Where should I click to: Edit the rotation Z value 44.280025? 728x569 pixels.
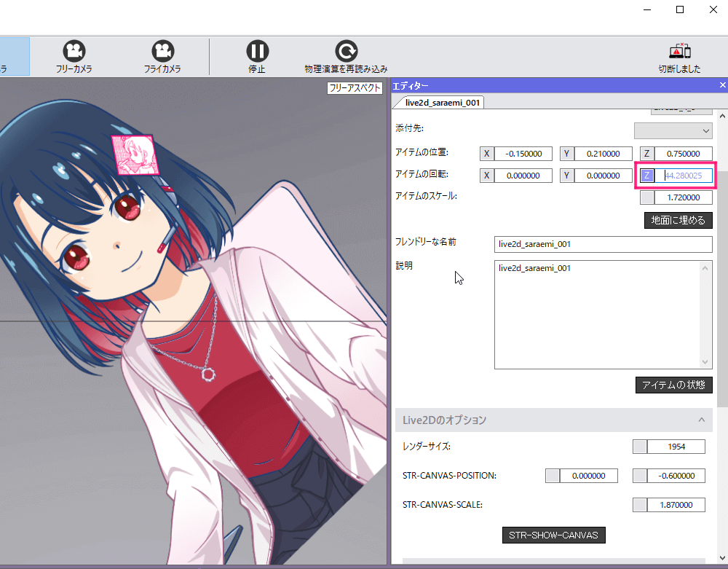click(x=684, y=176)
